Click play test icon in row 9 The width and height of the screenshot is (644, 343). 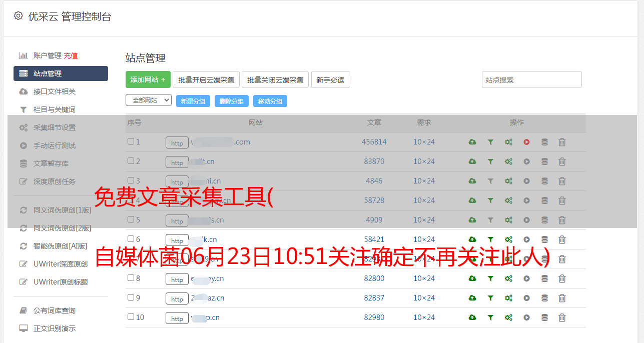[526, 298]
